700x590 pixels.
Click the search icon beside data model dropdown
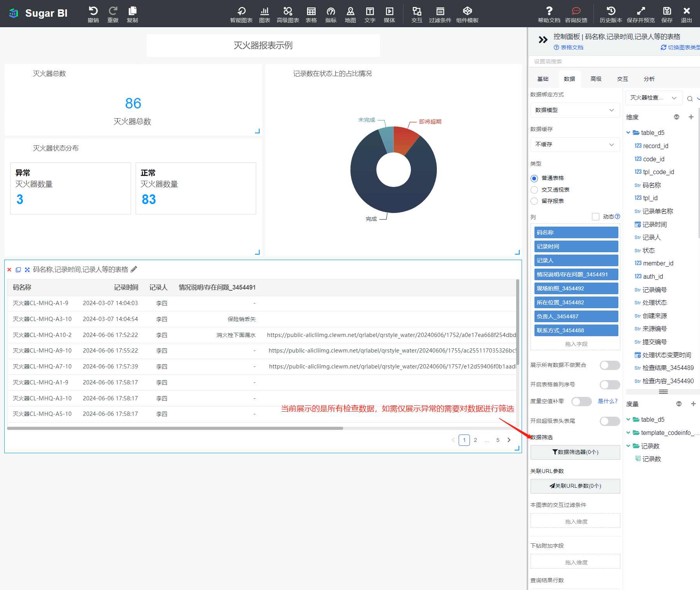(690, 99)
